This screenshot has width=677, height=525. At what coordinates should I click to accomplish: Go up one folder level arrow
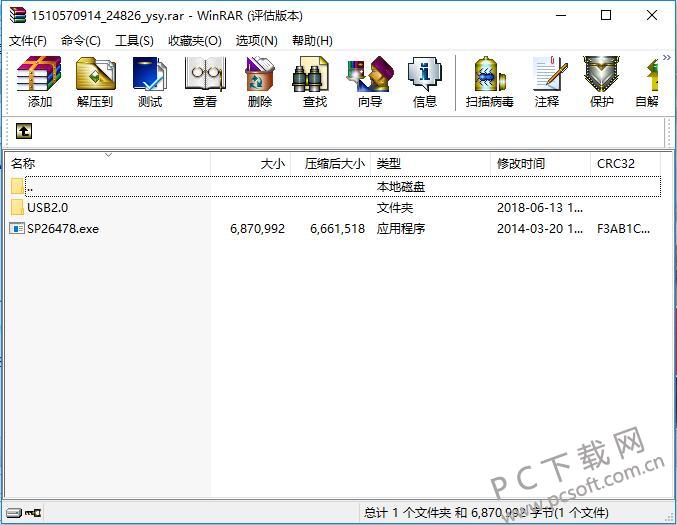point(24,131)
